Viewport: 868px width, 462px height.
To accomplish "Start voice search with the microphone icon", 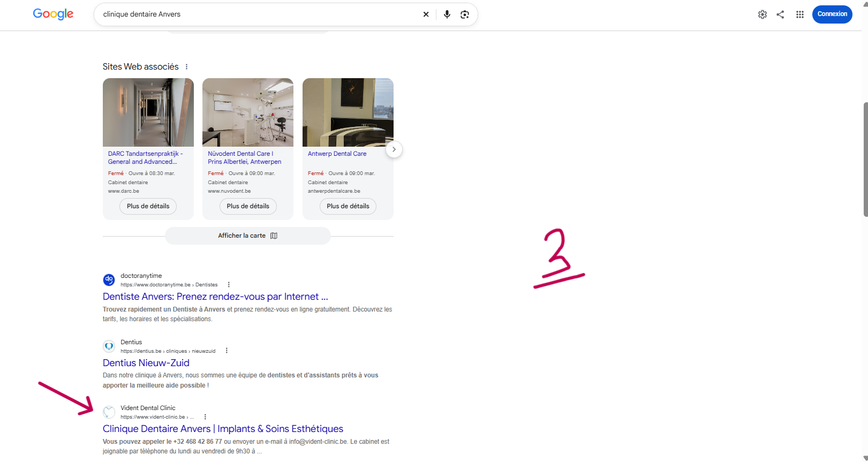I will [447, 14].
